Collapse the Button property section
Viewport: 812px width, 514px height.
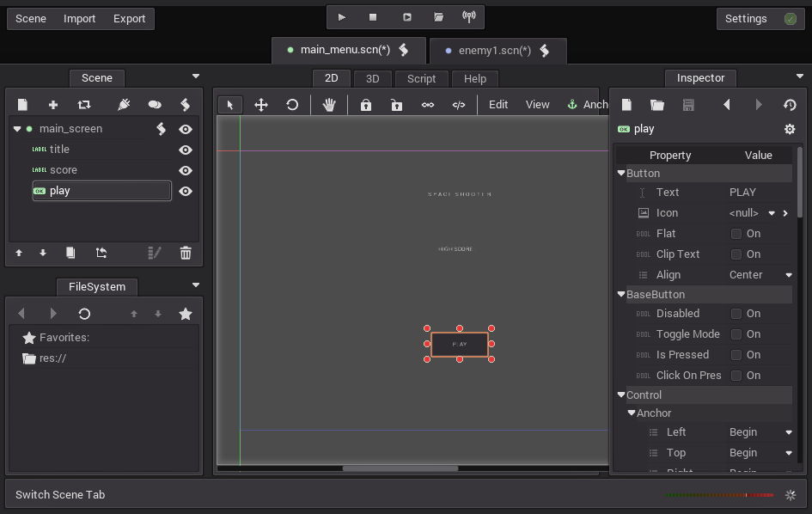click(x=621, y=173)
